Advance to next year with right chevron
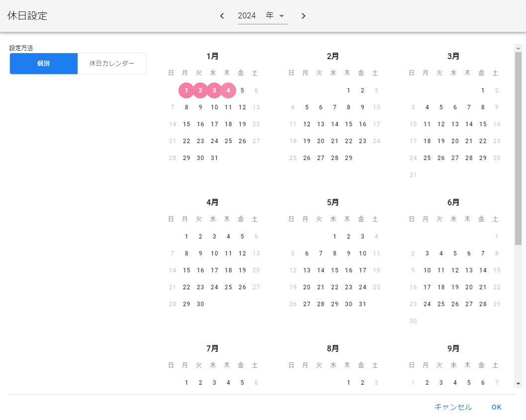 click(x=303, y=16)
